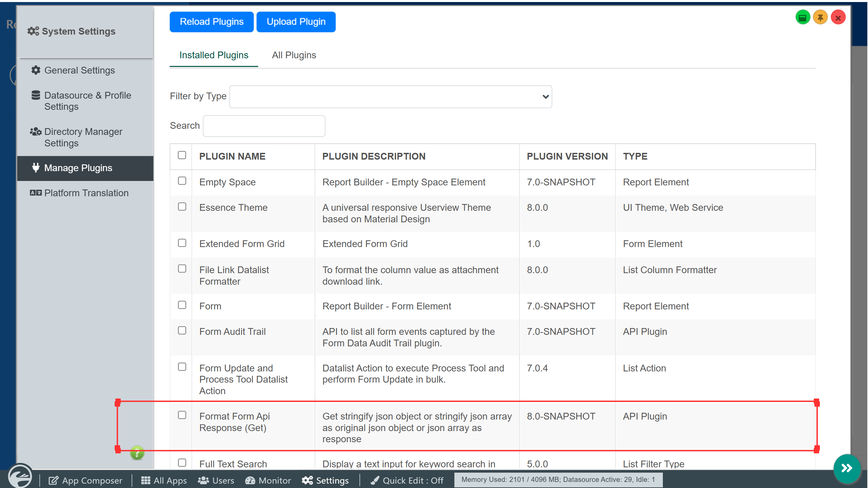Tick the Essence Theme checkbox
The height and width of the screenshot is (488, 868).
182,207
